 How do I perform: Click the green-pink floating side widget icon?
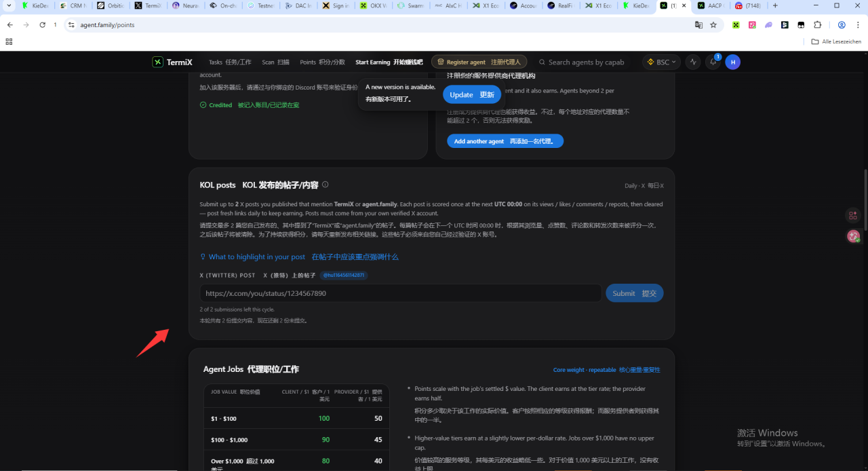tap(853, 236)
